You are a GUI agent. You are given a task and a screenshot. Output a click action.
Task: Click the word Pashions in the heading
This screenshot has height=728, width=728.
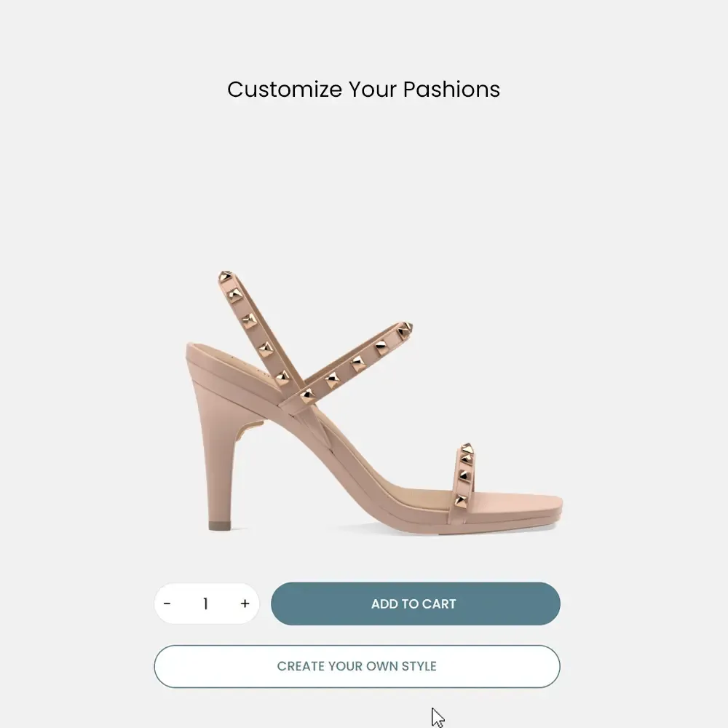pyautogui.click(x=451, y=90)
